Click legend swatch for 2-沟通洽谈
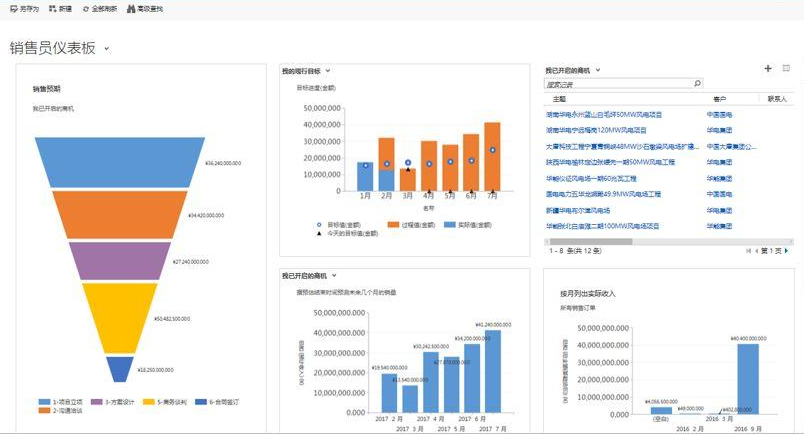The image size is (804, 434). point(45,410)
